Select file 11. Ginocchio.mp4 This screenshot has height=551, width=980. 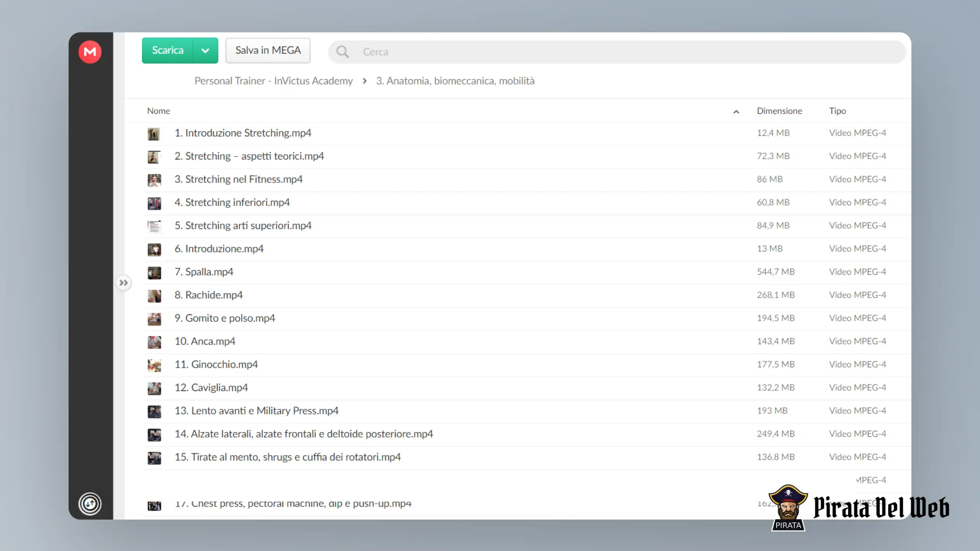pos(216,364)
